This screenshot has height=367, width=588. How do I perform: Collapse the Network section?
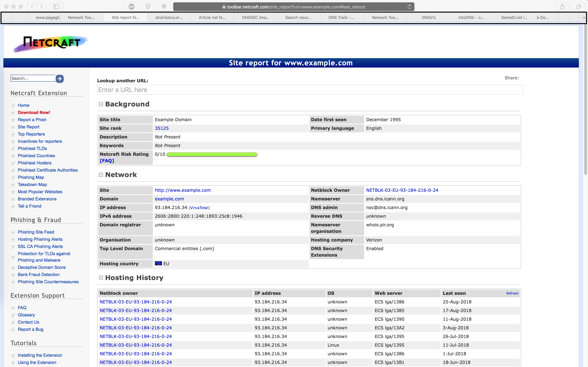pyautogui.click(x=101, y=175)
